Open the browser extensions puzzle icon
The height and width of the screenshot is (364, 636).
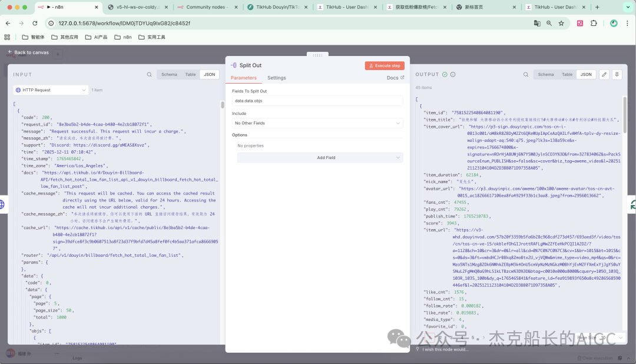tap(594, 24)
